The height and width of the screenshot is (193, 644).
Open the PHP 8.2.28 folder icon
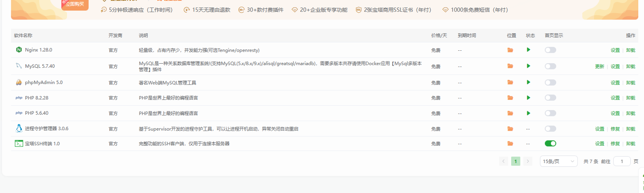tap(510, 98)
